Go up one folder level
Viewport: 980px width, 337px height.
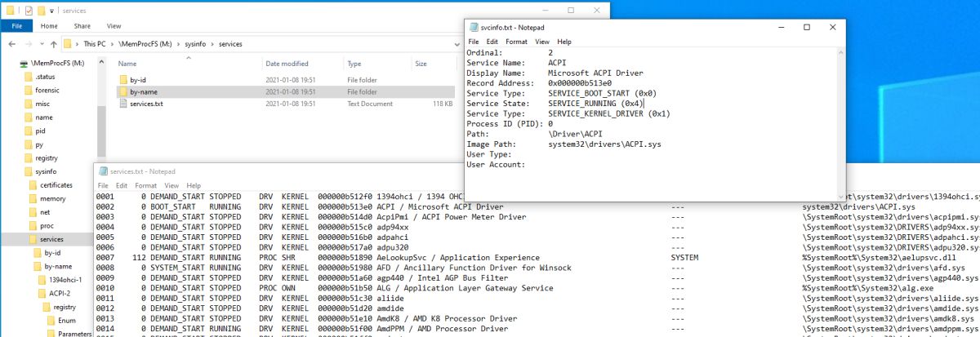click(54, 43)
